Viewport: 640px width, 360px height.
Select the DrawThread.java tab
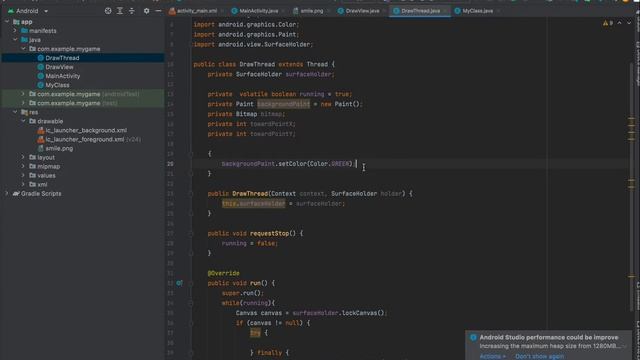[420, 11]
